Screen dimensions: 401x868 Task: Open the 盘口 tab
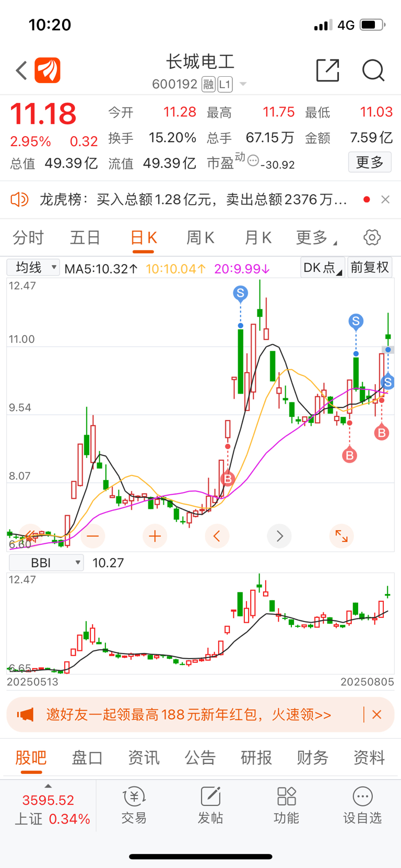(87, 757)
